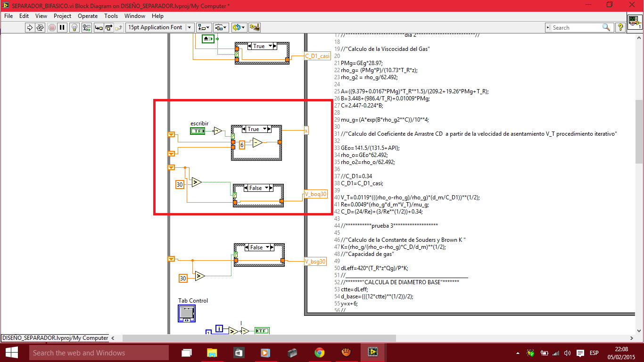Screen dimensions: 644x362
Task: Click the Step Into button
Action: pos(99,27)
